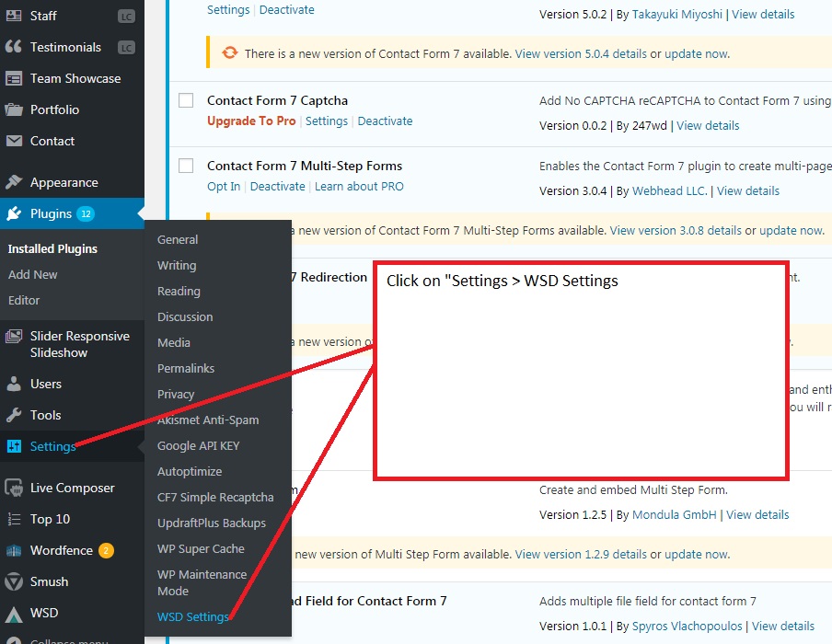This screenshot has width=832, height=644.
Task: Click the Settings sliders icon
Action: click(13, 446)
